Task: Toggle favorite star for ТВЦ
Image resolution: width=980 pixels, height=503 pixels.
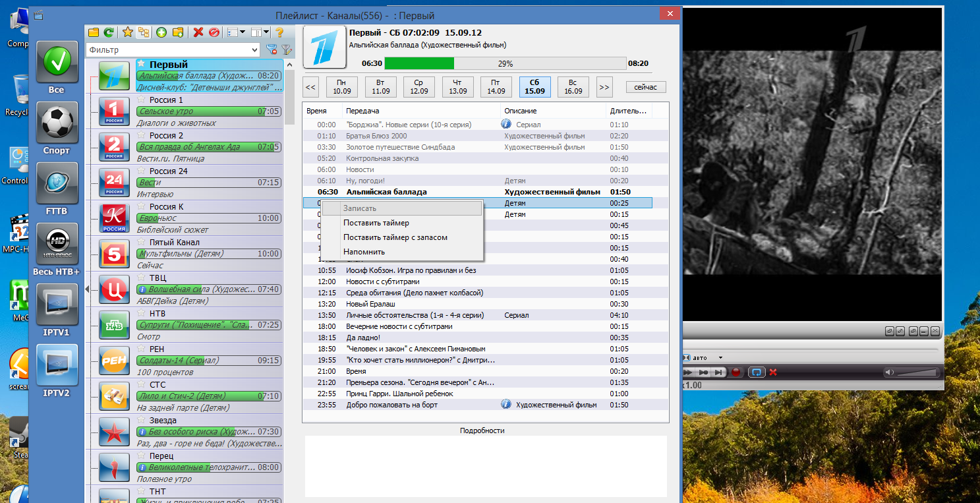Action: click(141, 278)
